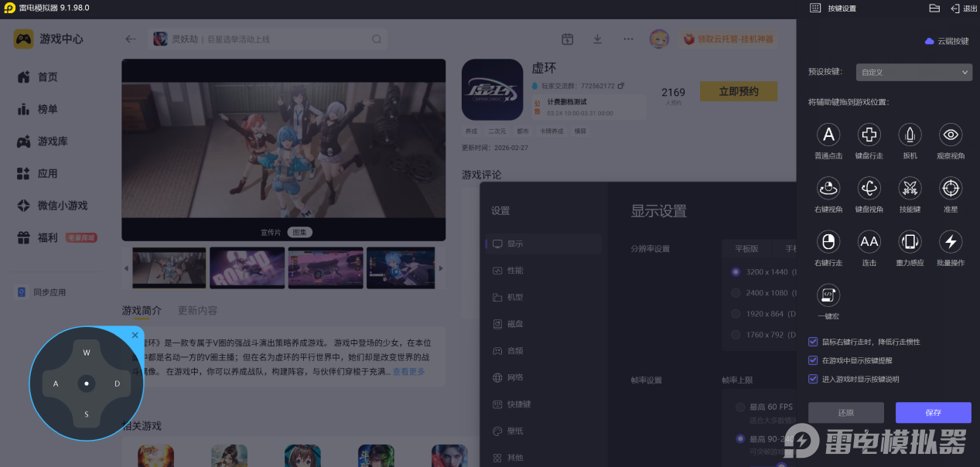Image resolution: width=980 pixels, height=467 pixels.
Task: Click the W key on walk pad
Action: (87, 353)
